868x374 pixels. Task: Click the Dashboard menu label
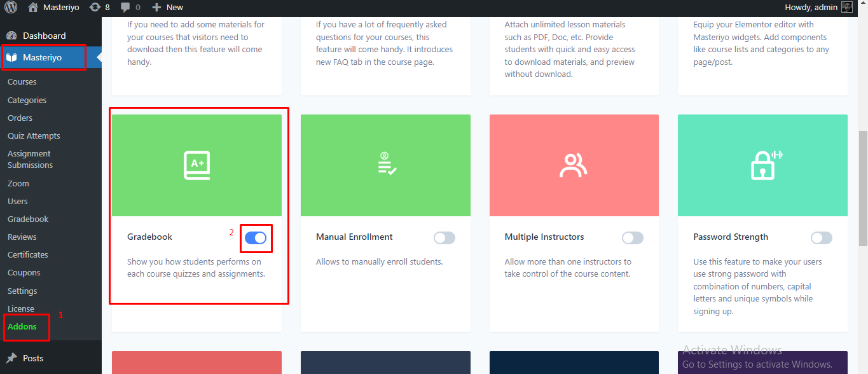(45, 36)
